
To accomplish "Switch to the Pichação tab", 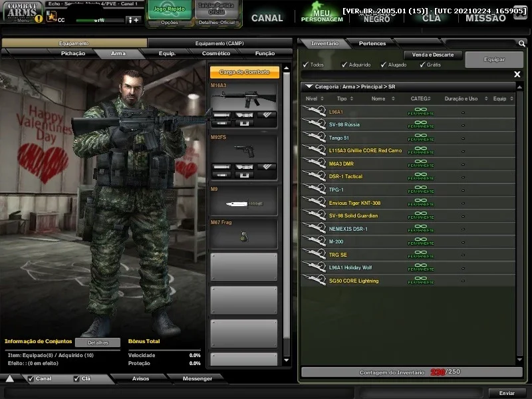I will [73, 54].
